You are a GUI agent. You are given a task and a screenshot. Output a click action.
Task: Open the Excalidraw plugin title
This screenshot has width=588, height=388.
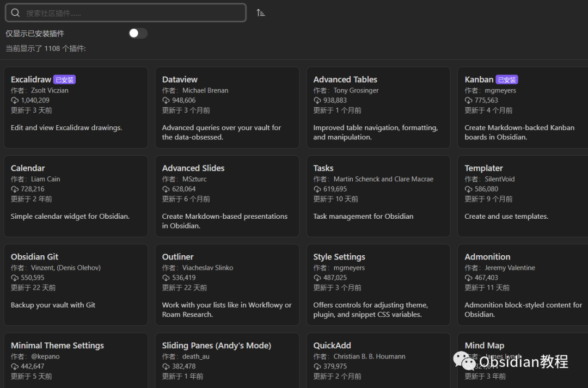(30, 79)
